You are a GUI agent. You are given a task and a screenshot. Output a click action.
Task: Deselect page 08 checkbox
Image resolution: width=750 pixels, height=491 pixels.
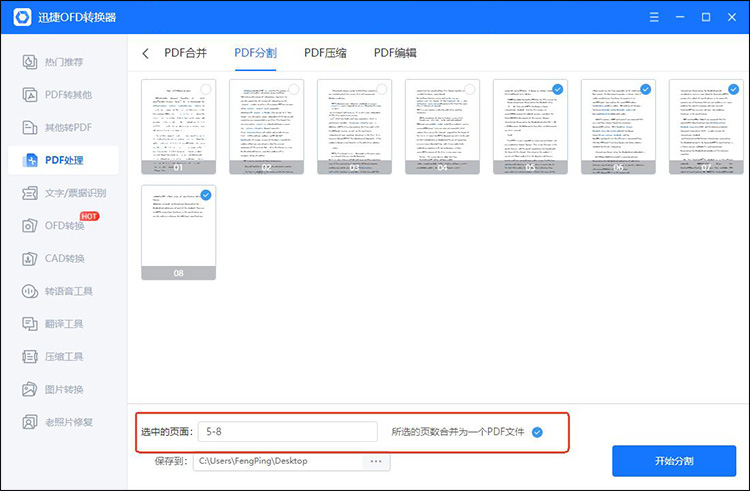tap(206, 195)
